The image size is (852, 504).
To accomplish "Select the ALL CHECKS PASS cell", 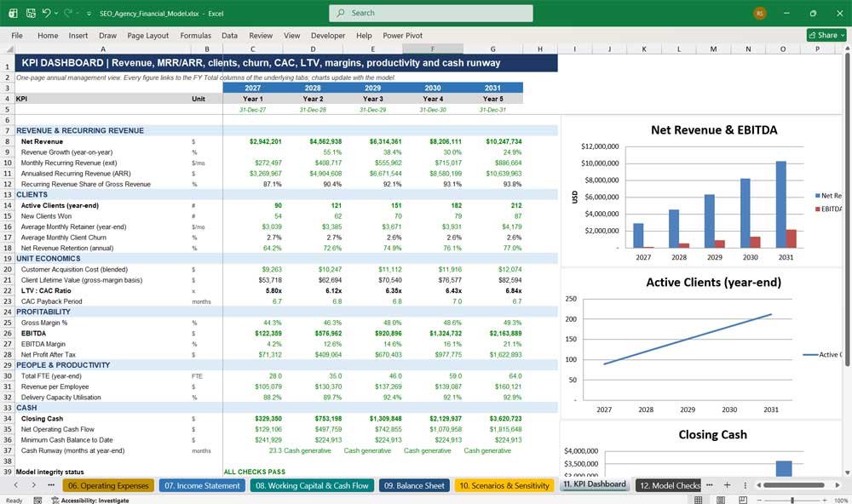I will [254, 472].
